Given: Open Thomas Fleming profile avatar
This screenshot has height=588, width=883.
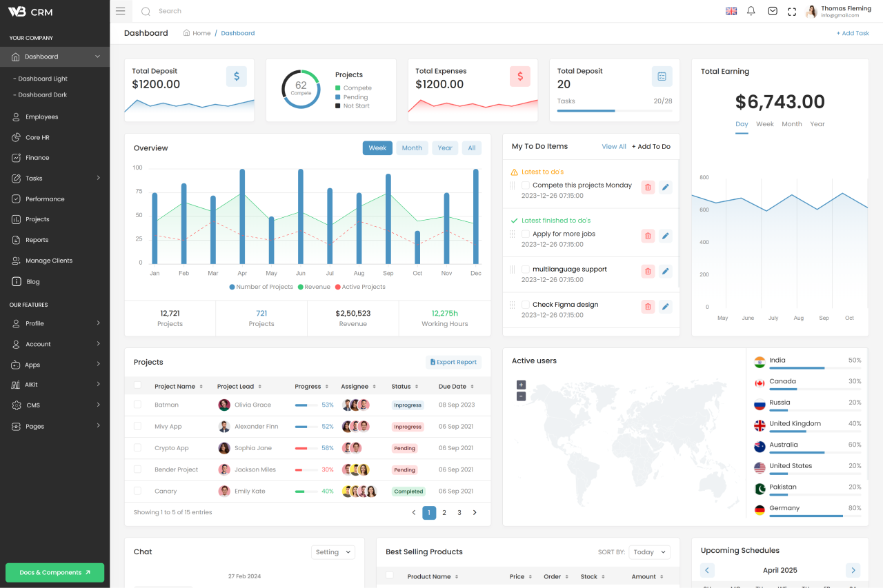Looking at the screenshot, I should [811, 11].
